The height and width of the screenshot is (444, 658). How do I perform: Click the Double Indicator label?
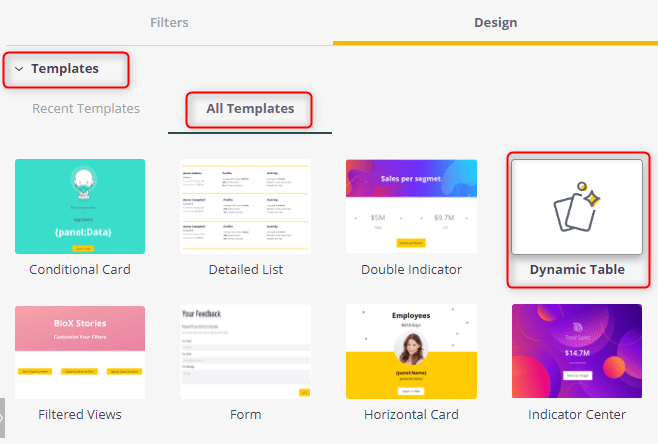[411, 269]
